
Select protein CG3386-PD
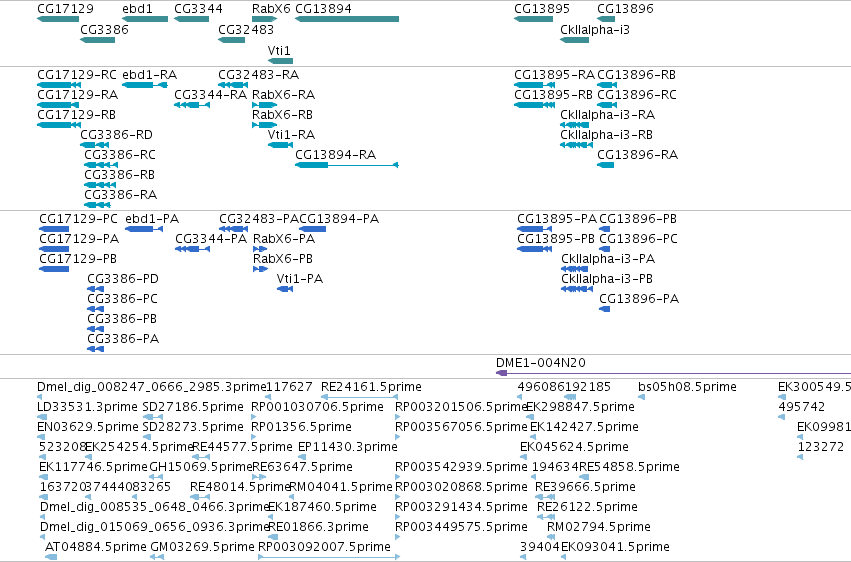click(123, 279)
